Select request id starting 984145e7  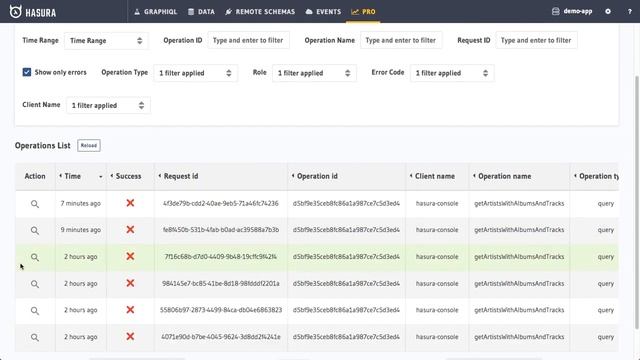click(221, 283)
